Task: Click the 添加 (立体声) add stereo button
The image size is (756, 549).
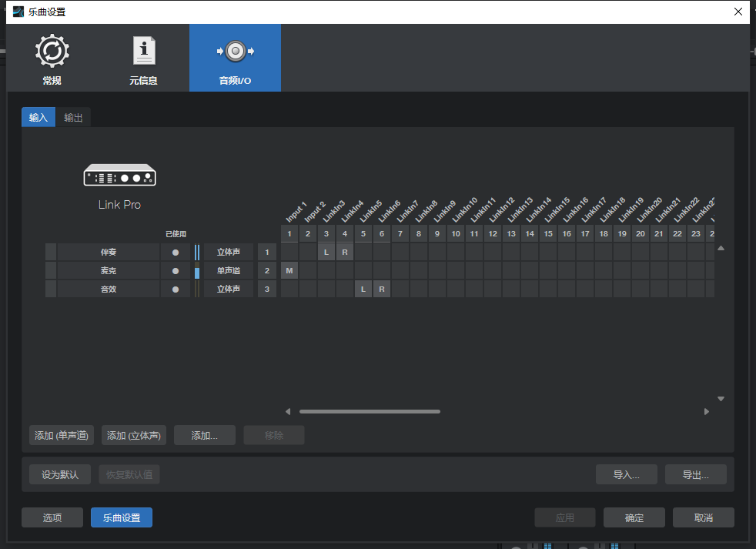Action: (134, 435)
